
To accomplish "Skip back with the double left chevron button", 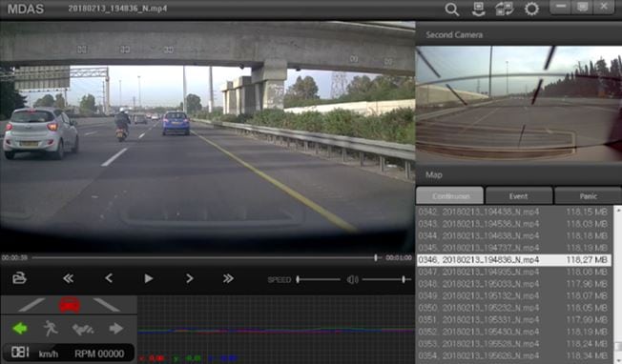I will click(x=69, y=278).
